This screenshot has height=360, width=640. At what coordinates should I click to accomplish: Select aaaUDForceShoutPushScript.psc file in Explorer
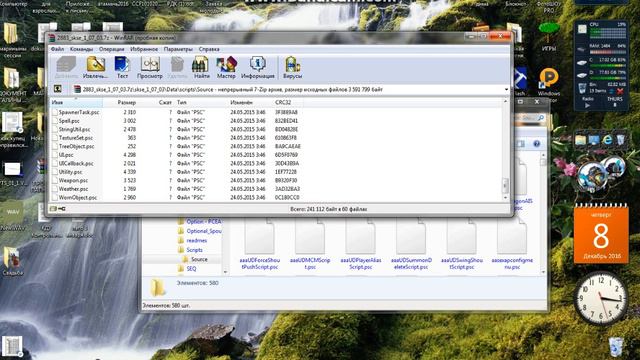260,245
